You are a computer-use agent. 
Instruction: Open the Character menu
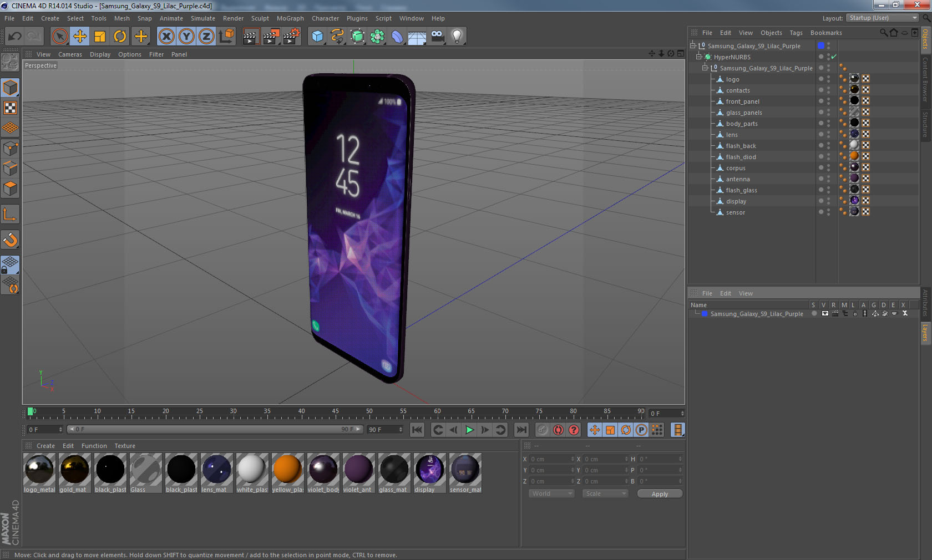point(325,18)
